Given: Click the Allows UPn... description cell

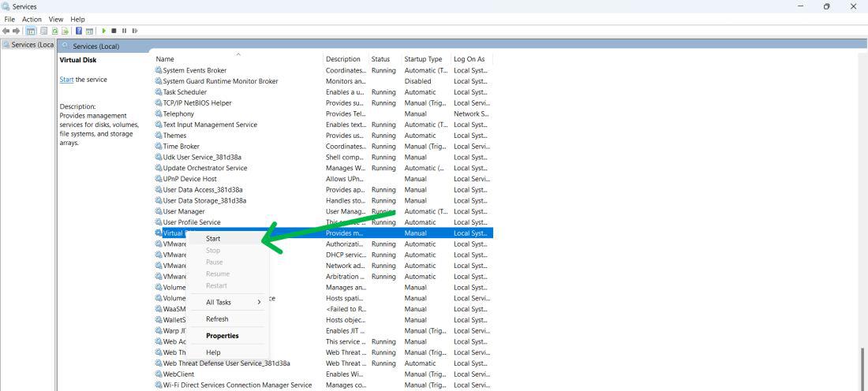Looking at the screenshot, I should [x=345, y=179].
